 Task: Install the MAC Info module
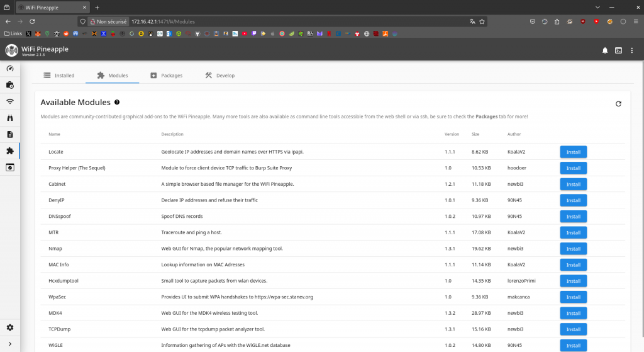click(x=574, y=265)
